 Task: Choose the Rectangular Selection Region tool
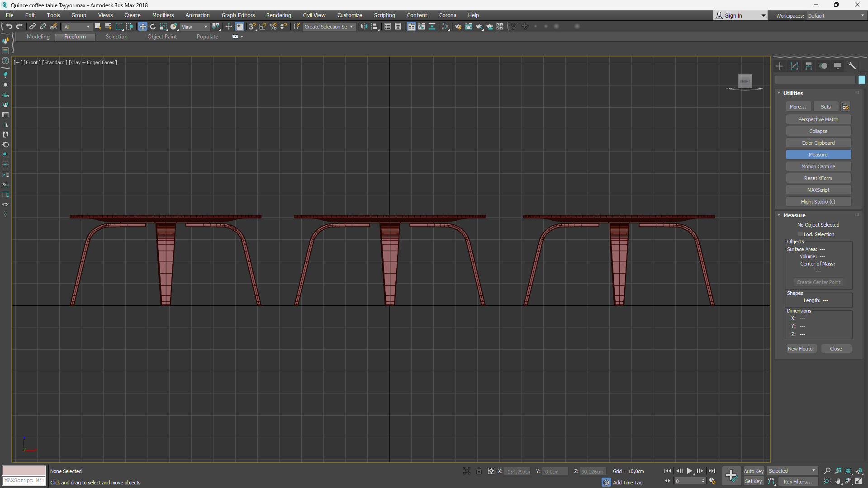pyautogui.click(x=119, y=27)
